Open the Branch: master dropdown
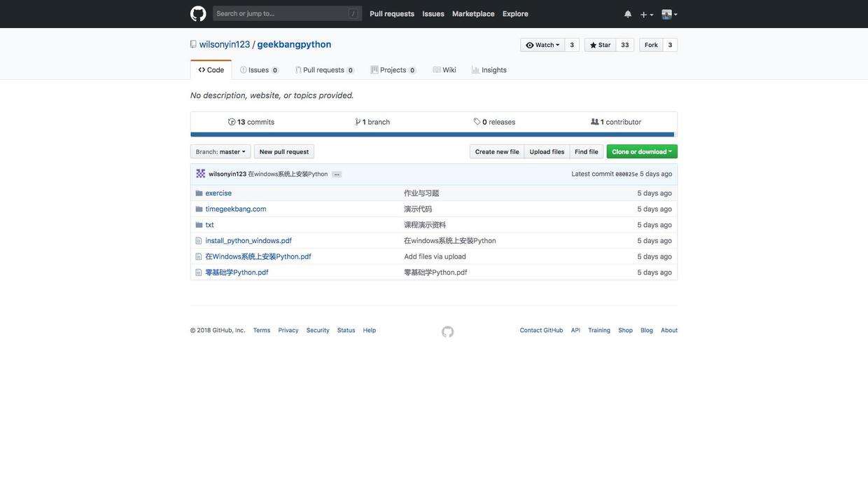The height and width of the screenshot is (489, 868). [220, 151]
